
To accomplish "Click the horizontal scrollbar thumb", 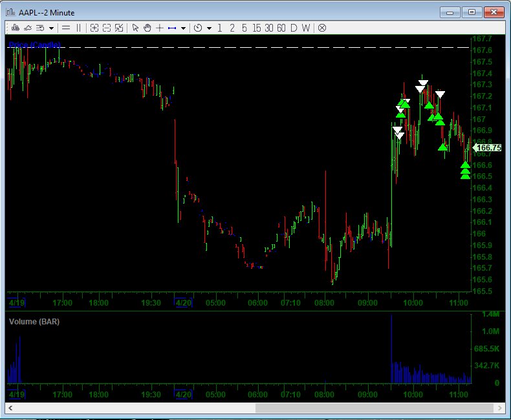I will point(375,408).
